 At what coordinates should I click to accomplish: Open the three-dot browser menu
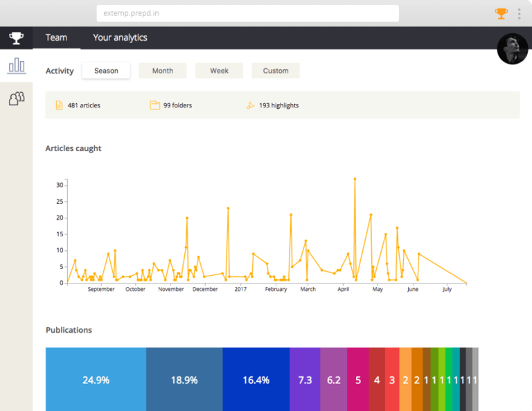point(519,13)
